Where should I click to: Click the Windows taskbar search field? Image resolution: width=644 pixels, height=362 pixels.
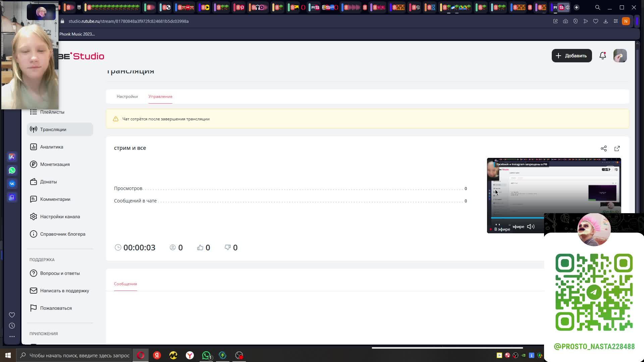pyautogui.click(x=74, y=355)
